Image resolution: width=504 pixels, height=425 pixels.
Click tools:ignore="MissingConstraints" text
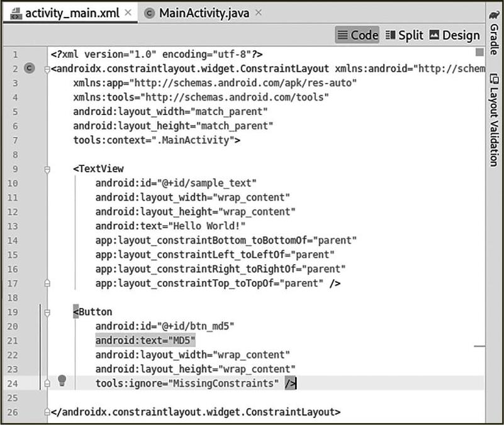[187, 384]
